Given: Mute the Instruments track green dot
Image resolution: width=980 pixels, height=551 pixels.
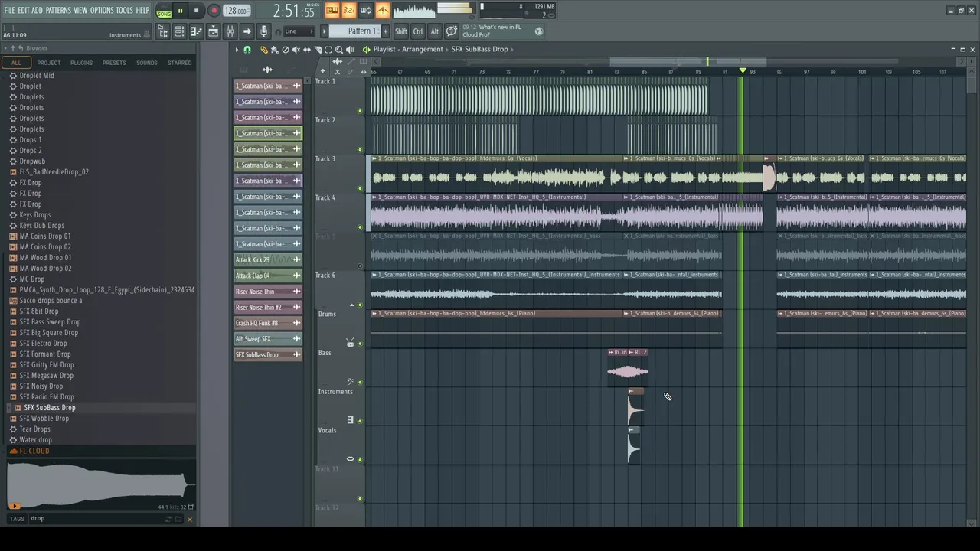Looking at the screenshot, I should coord(360,421).
